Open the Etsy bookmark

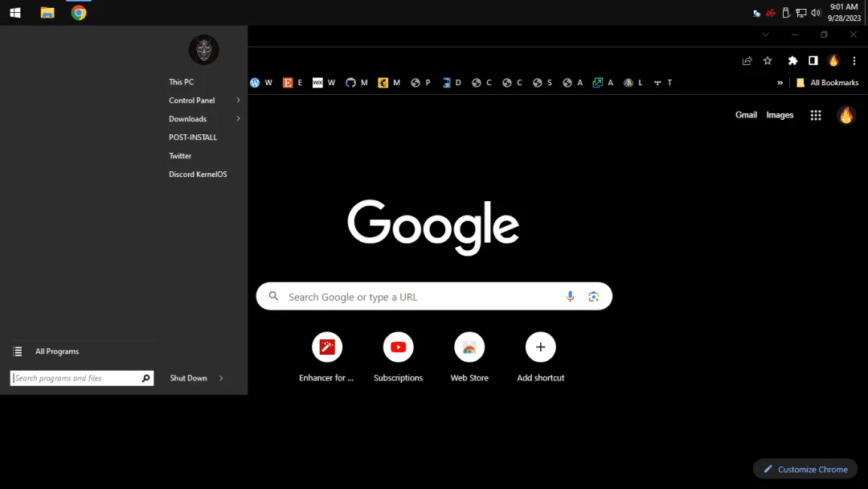293,83
